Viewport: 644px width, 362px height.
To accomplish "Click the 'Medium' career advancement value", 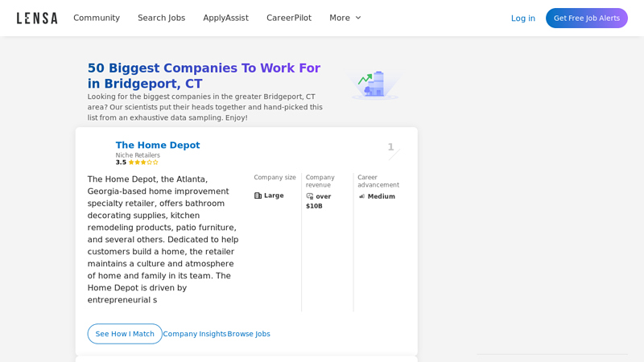I will [381, 196].
